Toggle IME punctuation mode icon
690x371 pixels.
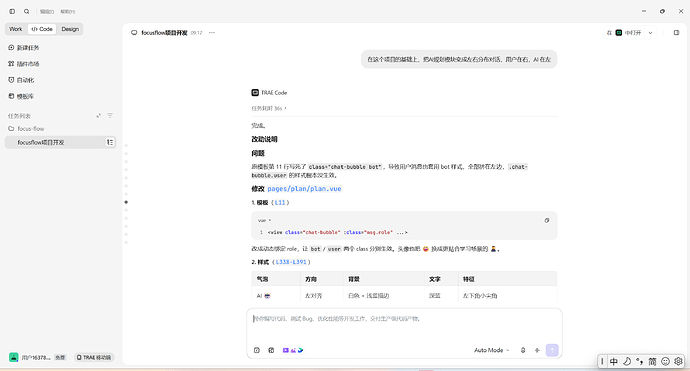coord(639,362)
